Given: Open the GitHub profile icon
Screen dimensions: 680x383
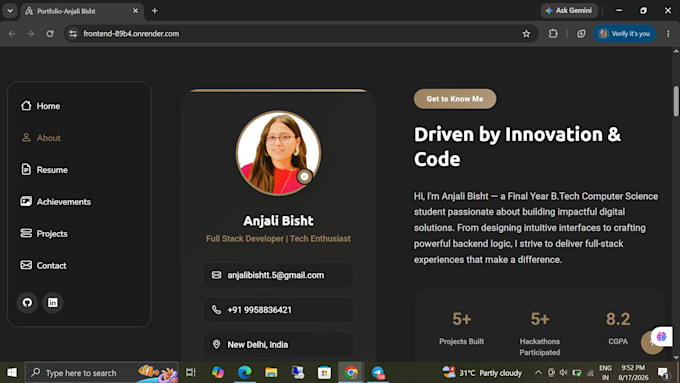Looking at the screenshot, I should pos(27,302).
